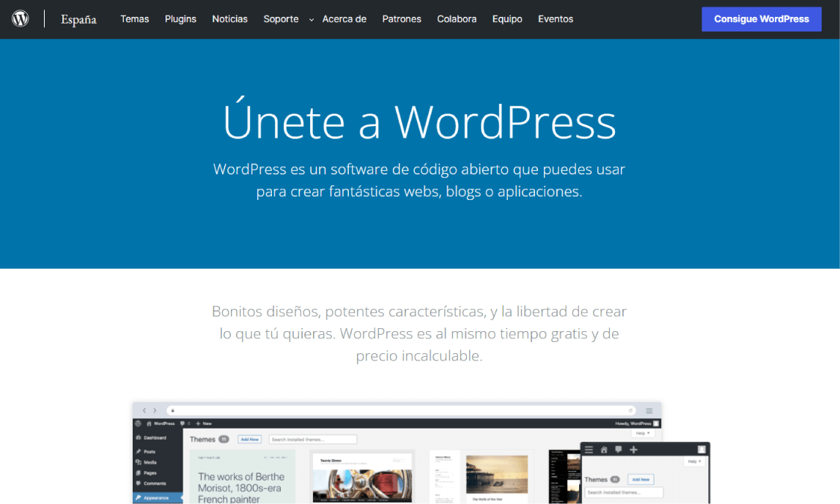Click the WordPress logo icon
840x504 pixels.
coord(21,19)
